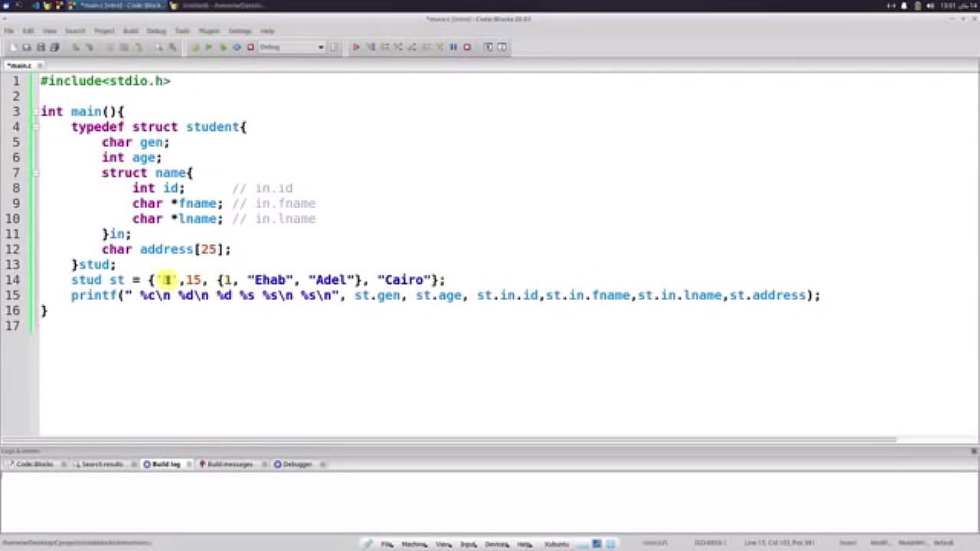The image size is (980, 551).
Task: Open the Settings menu
Action: coord(240,31)
